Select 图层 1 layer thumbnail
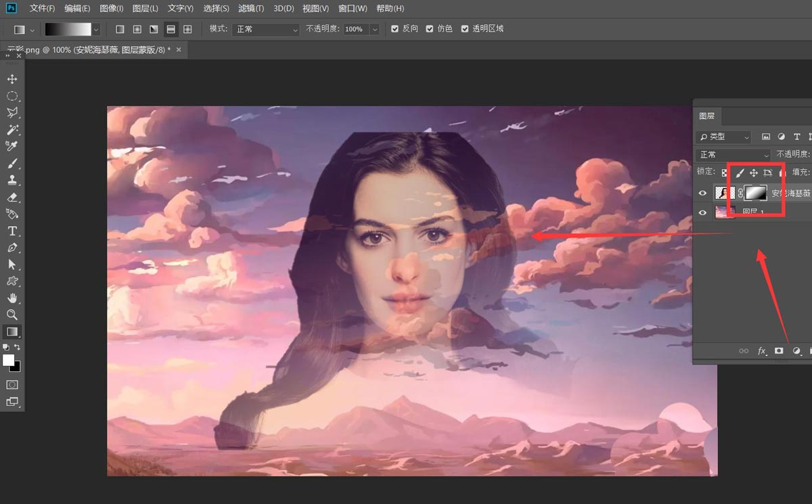Image resolution: width=812 pixels, height=504 pixels. pos(725,212)
